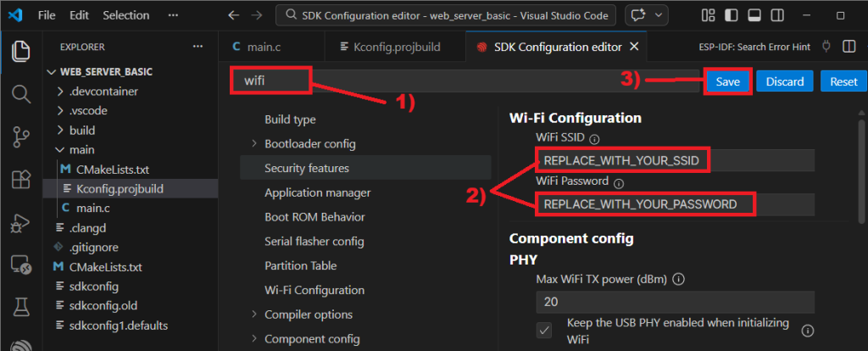Click the Save button
868x351 pixels.
(x=727, y=81)
